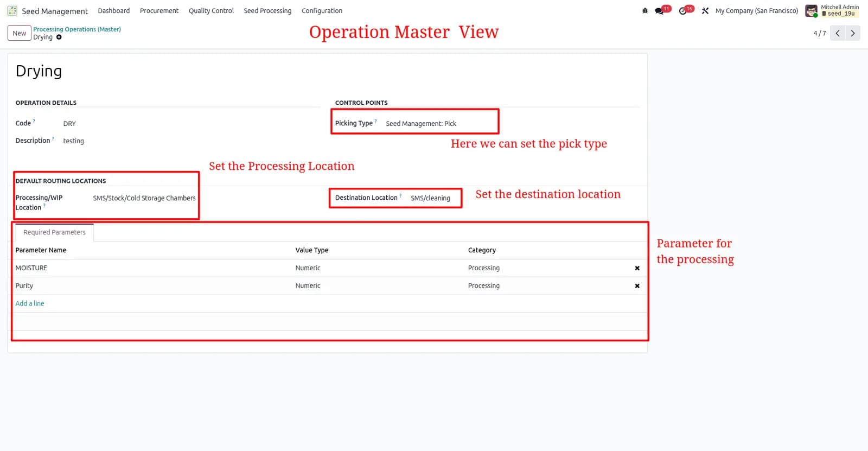
Task: Click the Category column header
Action: pos(482,250)
